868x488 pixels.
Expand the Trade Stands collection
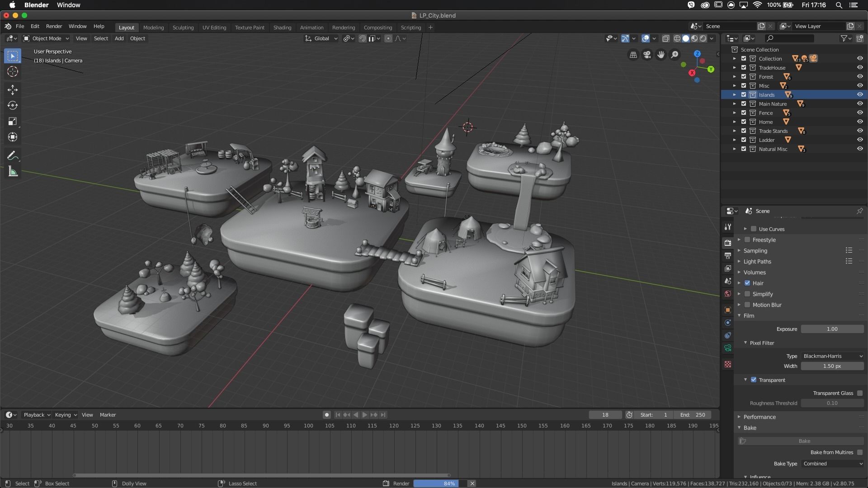point(735,131)
